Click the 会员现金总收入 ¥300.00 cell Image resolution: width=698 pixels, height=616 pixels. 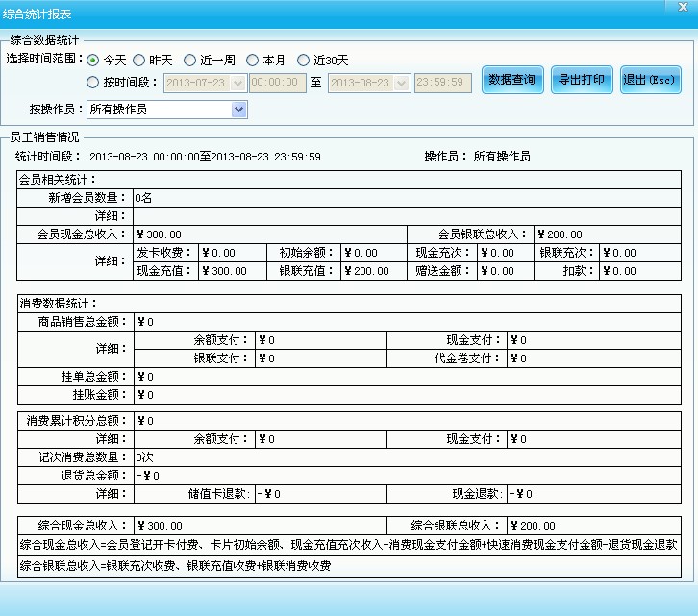(270, 234)
